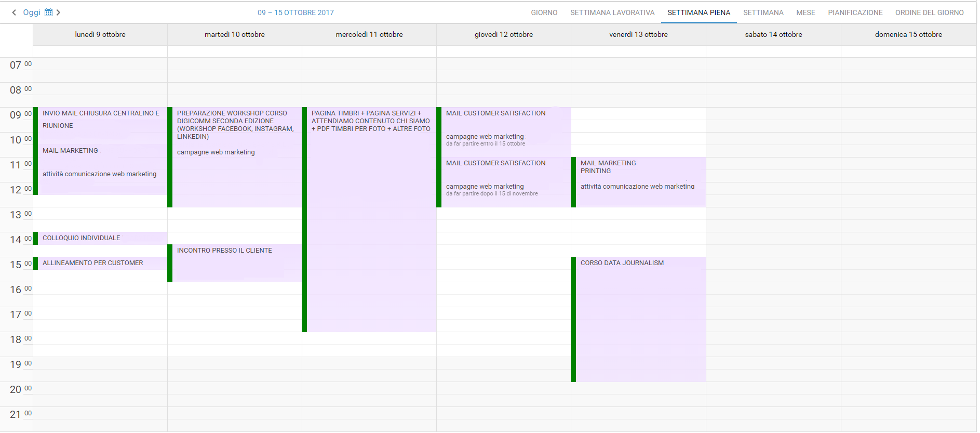This screenshot has width=980, height=433.
Task: Select the Settimana Piena tab
Action: click(699, 12)
